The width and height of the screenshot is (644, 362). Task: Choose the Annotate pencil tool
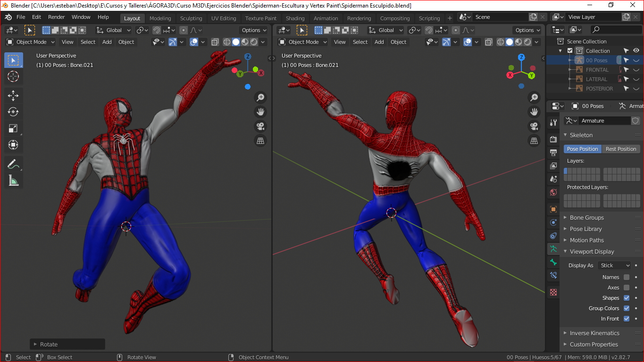13,164
